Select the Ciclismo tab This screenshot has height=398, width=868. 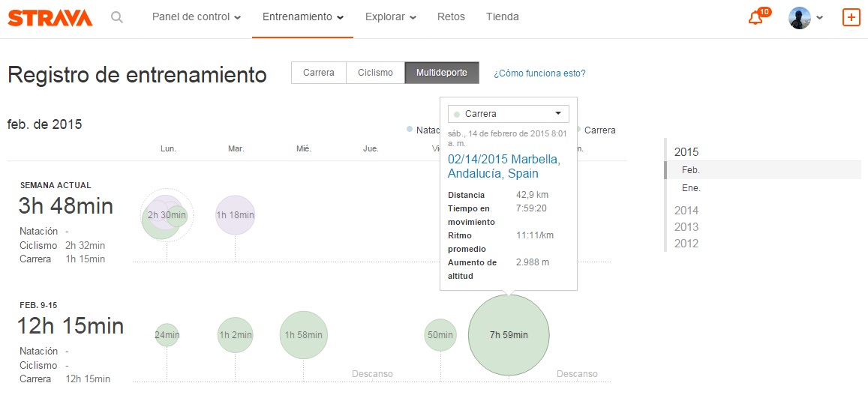[375, 73]
